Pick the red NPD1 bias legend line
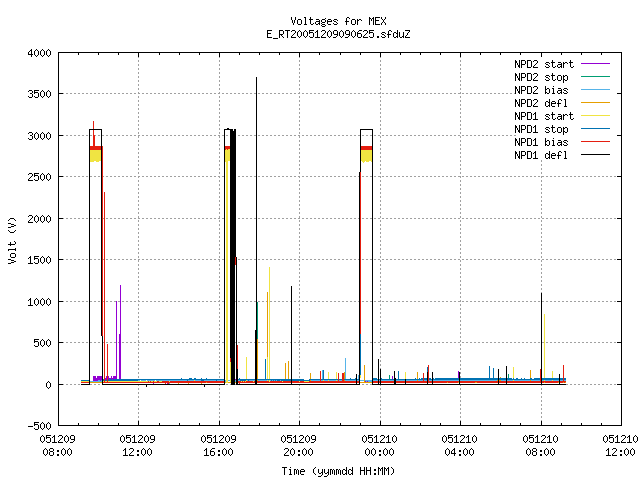The image size is (640, 480). coord(596,142)
